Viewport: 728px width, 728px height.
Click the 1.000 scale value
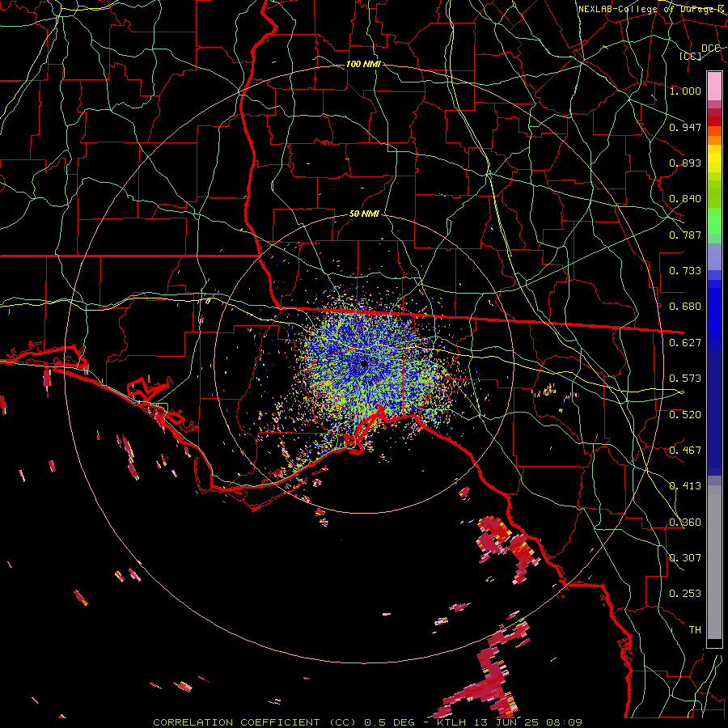click(x=685, y=91)
